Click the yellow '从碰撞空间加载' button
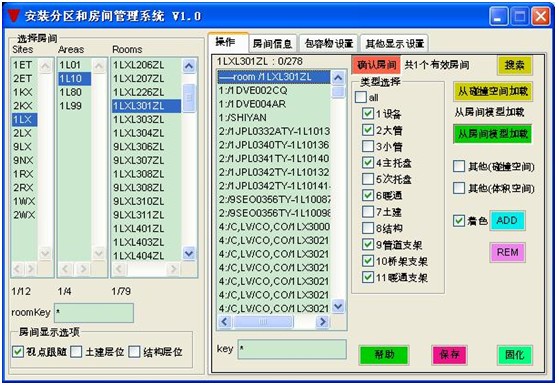The image size is (559, 386). click(x=493, y=92)
